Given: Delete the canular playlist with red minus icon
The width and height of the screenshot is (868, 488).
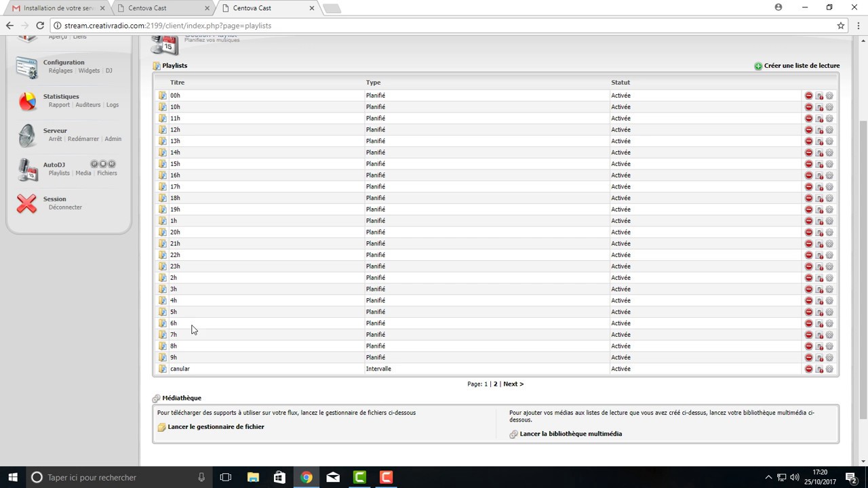Looking at the screenshot, I should coord(808,369).
